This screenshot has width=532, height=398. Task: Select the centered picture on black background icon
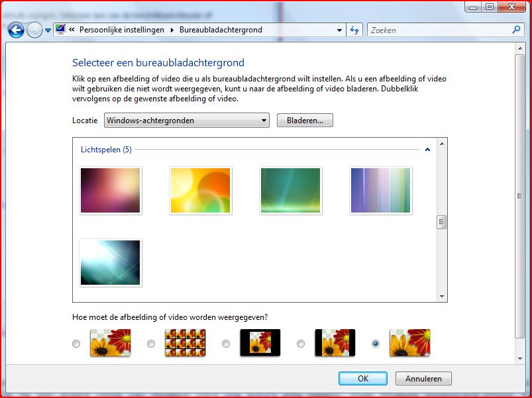(259, 343)
